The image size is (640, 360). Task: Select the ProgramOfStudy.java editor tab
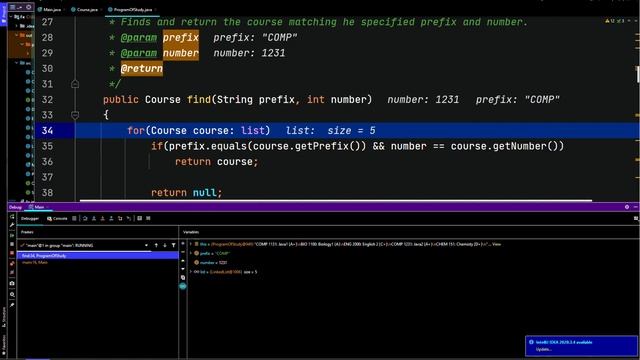point(132,9)
